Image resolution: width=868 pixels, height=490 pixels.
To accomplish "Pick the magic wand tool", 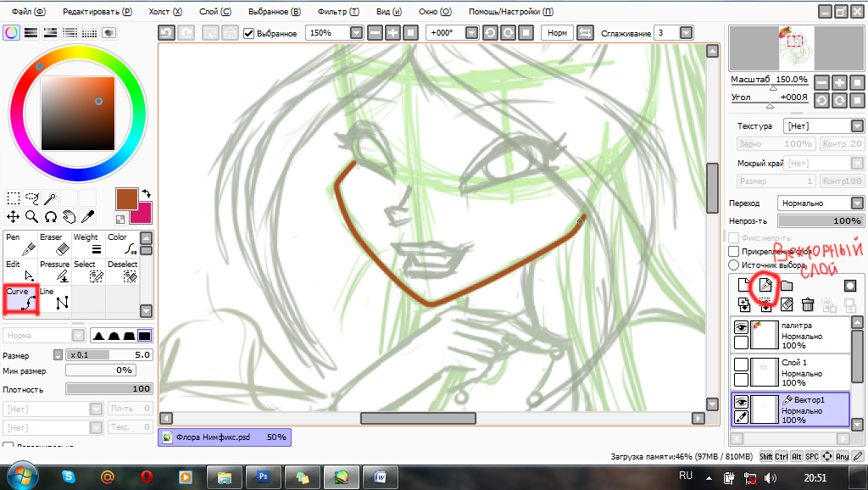I will point(50,198).
